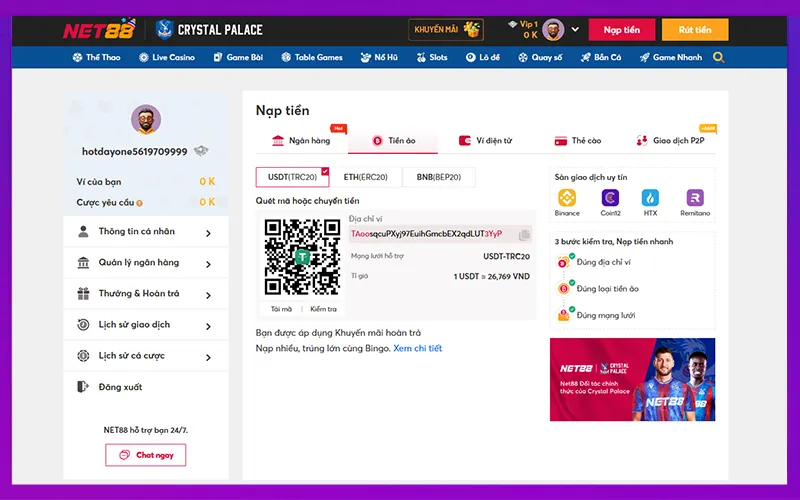Click the deposit QR code image
This screenshot has width=800, height=500.
click(x=302, y=257)
